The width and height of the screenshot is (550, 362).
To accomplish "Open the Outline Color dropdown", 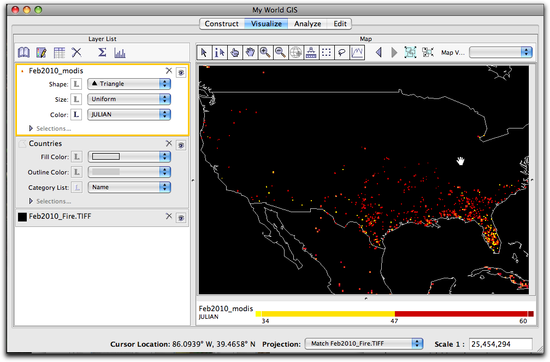I will pos(129,172).
